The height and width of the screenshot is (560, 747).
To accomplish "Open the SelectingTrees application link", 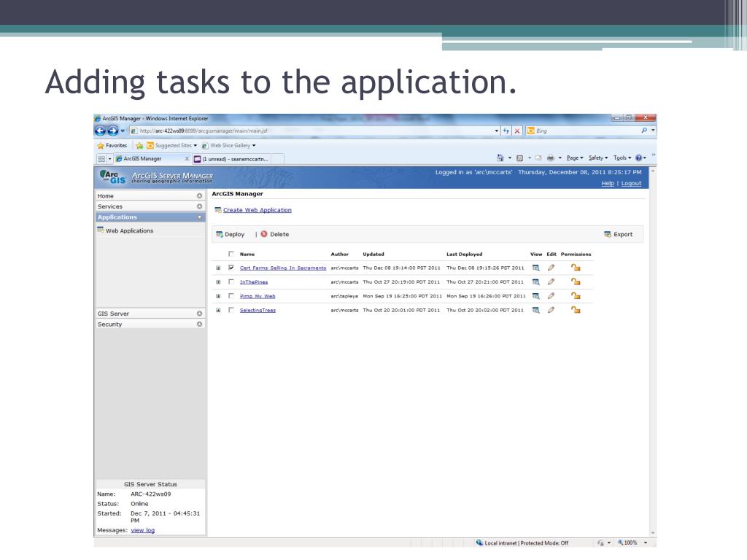I will [258, 310].
